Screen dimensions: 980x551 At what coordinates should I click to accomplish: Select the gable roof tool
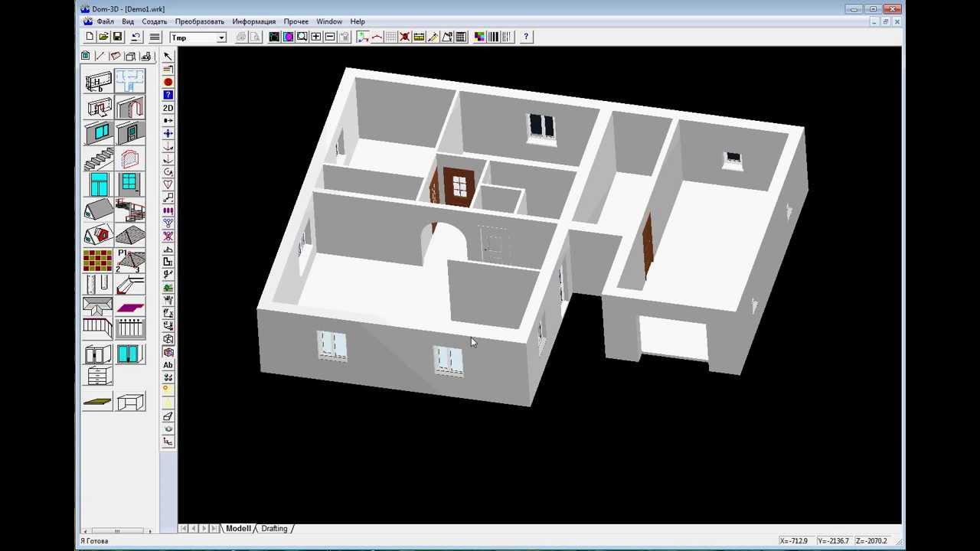tap(98, 209)
